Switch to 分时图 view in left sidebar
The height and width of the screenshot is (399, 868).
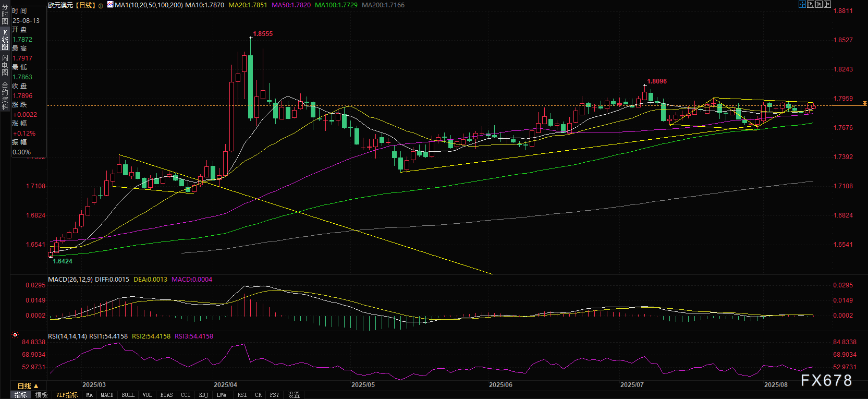pyautogui.click(x=5, y=14)
